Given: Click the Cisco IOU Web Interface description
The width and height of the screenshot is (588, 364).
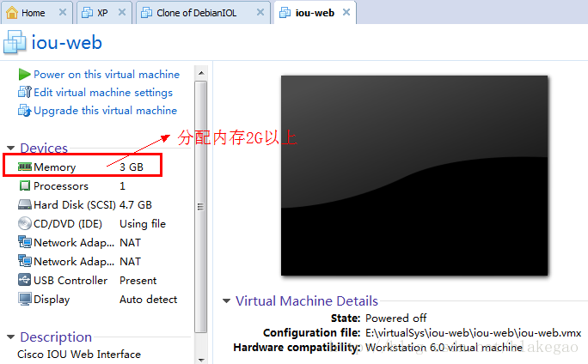Looking at the screenshot, I should pos(79,354).
